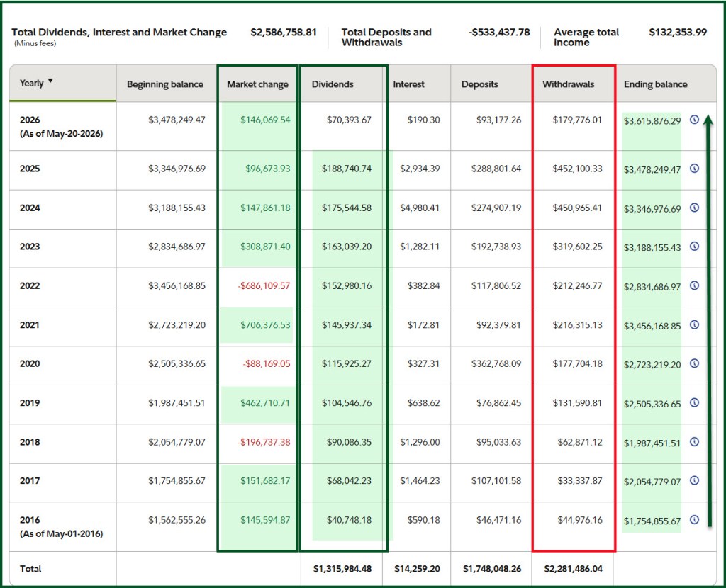
Task: Click the Interest column header
Action: [409, 84]
